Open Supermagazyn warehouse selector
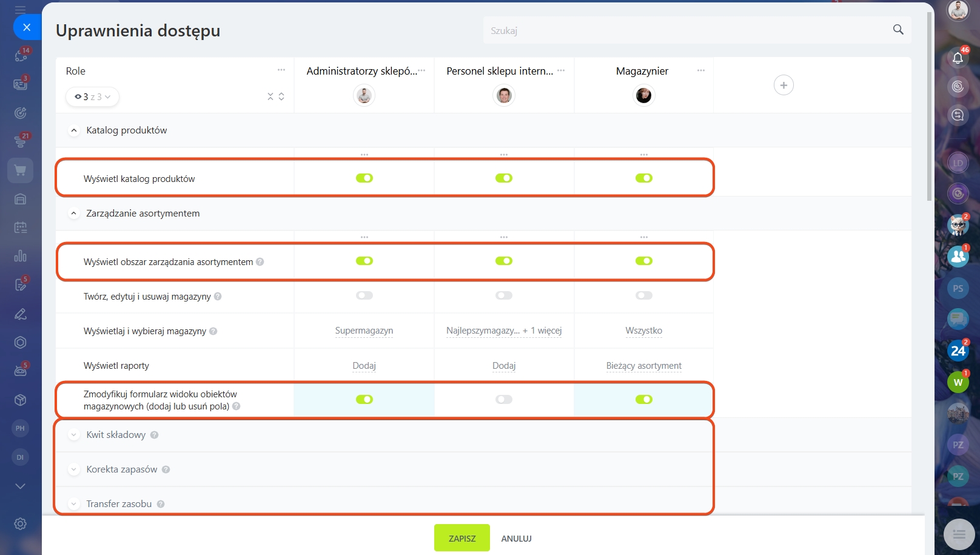The image size is (980, 555). pos(364,331)
